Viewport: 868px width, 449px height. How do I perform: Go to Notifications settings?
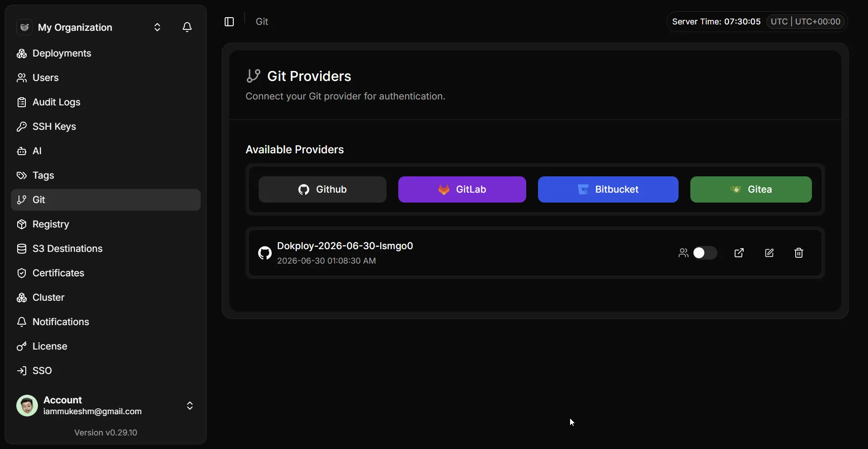pyautogui.click(x=106, y=322)
